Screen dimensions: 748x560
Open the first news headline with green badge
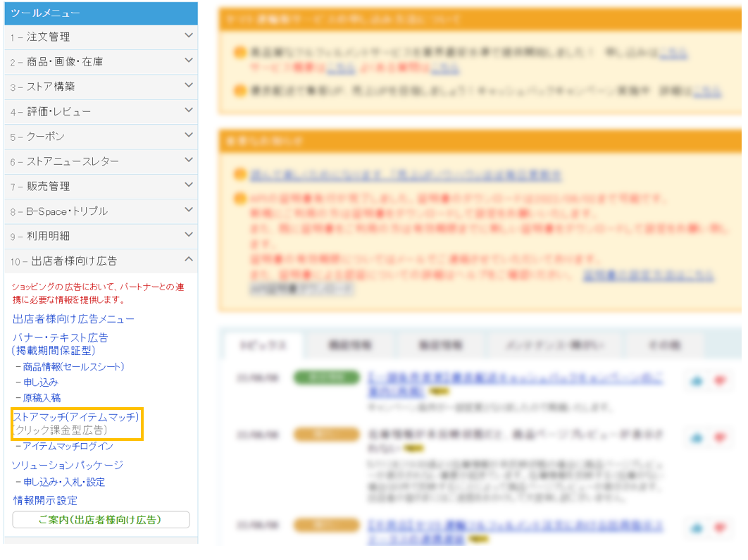[515, 385]
